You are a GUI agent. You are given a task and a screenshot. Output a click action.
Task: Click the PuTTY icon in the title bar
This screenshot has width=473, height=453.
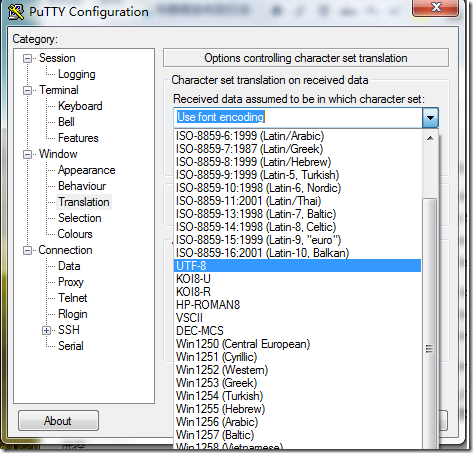[x=16, y=12]
